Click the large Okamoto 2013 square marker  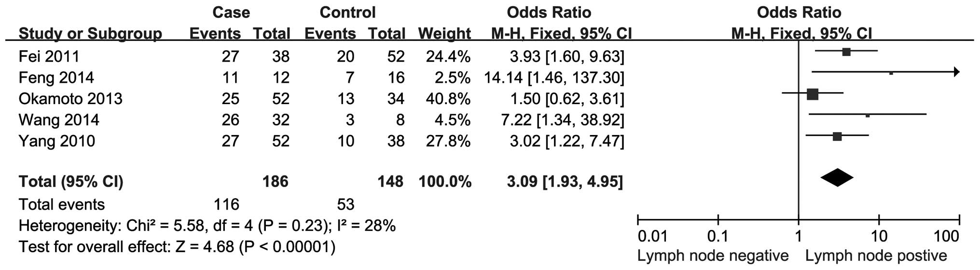point(813,94)
